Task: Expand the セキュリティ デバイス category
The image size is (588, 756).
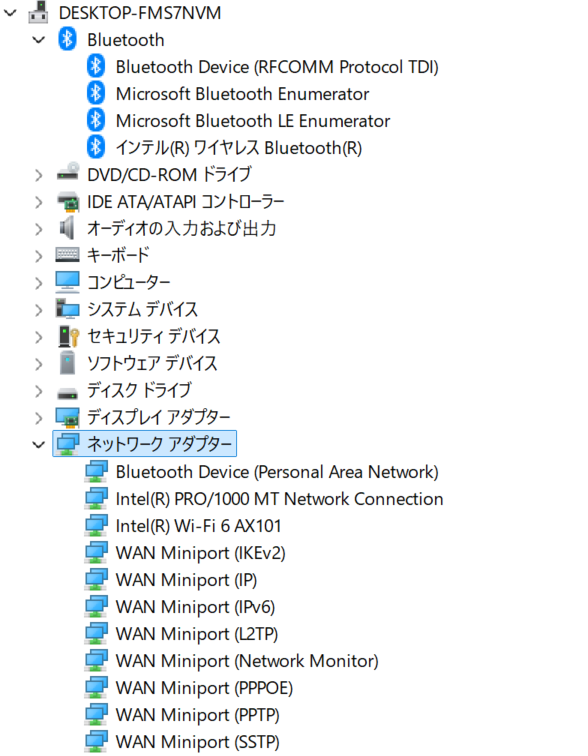Action: click(39, 337)
